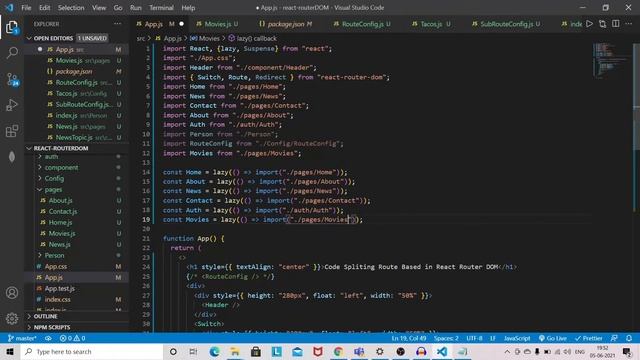The width and height of the screenshot is (640, 360).
Task: Click the synchronize changes cloud icon
Action: [x=48, y=338]
